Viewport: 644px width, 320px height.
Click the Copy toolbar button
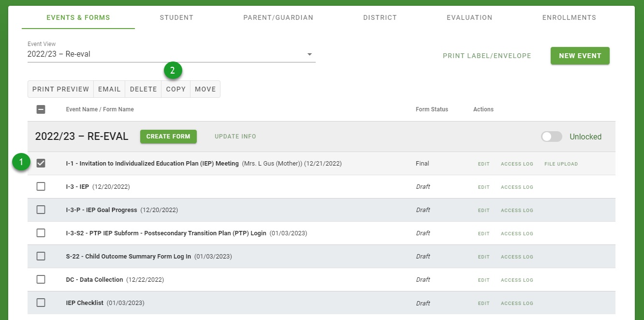point(176,89)
